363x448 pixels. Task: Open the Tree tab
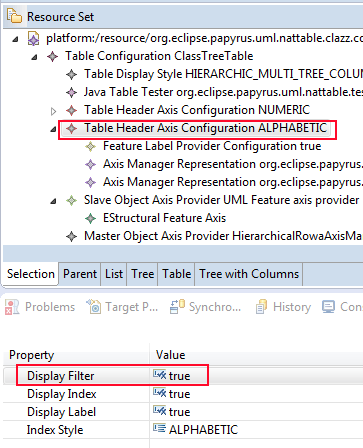point(143,274)
